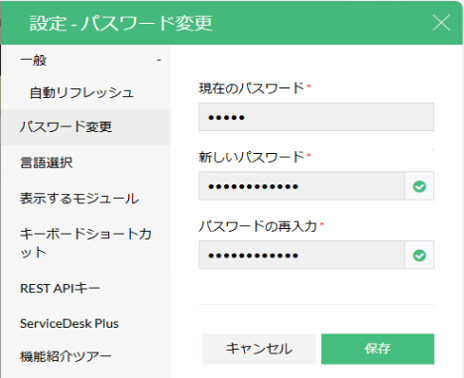
Task: Click the パスワードの再入力 label
Action: (x=258, y=226)
